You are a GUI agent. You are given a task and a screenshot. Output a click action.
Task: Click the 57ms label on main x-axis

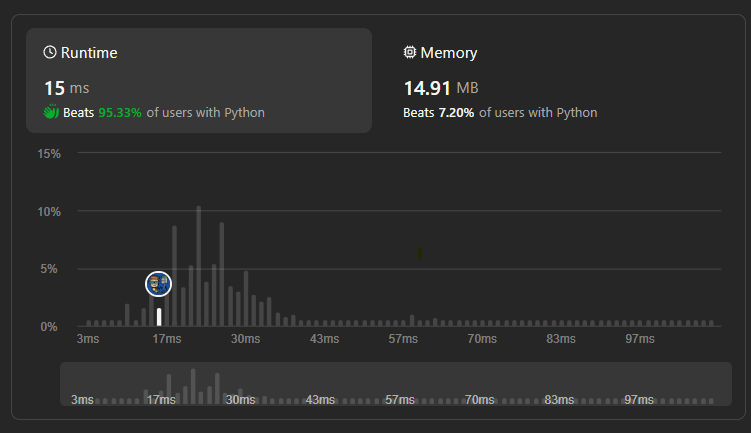tap(402, 340)
